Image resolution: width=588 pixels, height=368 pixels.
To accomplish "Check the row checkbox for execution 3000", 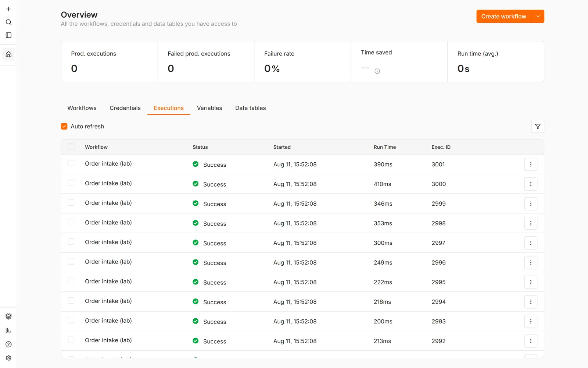I will point(71,183).
